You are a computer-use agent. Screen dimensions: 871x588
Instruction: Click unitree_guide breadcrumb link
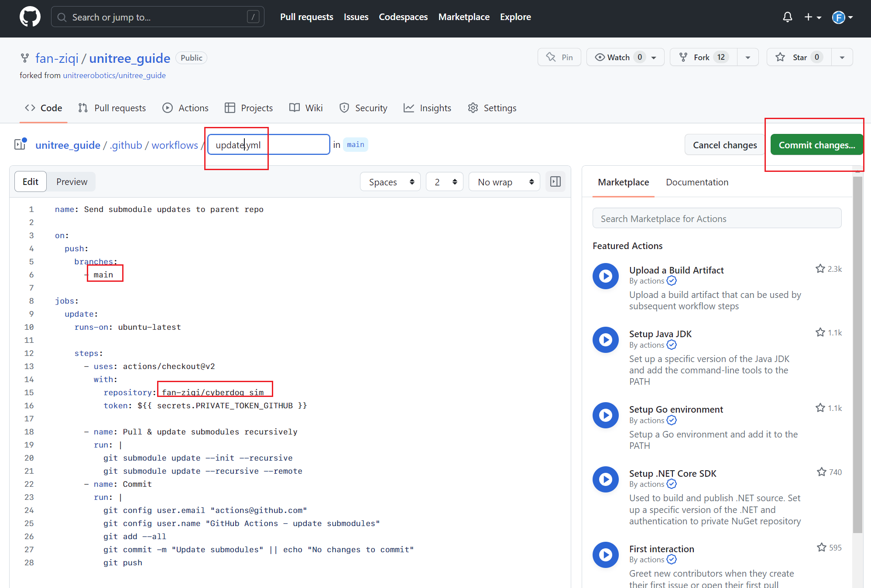68,145
